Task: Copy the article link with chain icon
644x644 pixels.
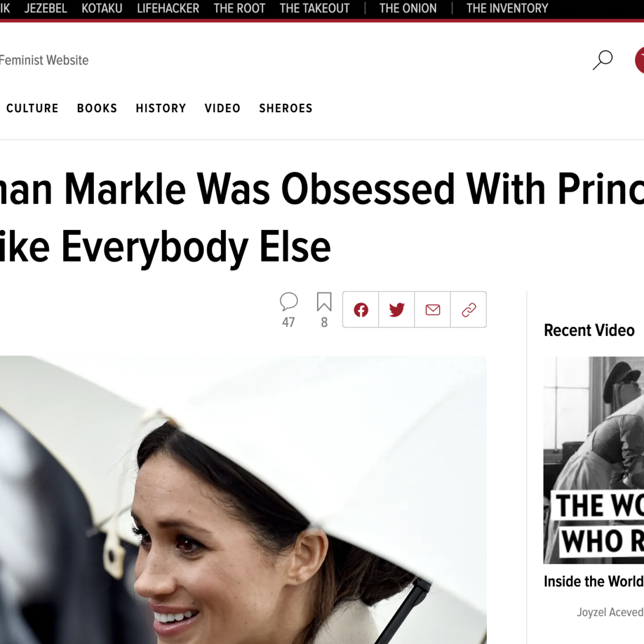Action: tap(469, 310)
